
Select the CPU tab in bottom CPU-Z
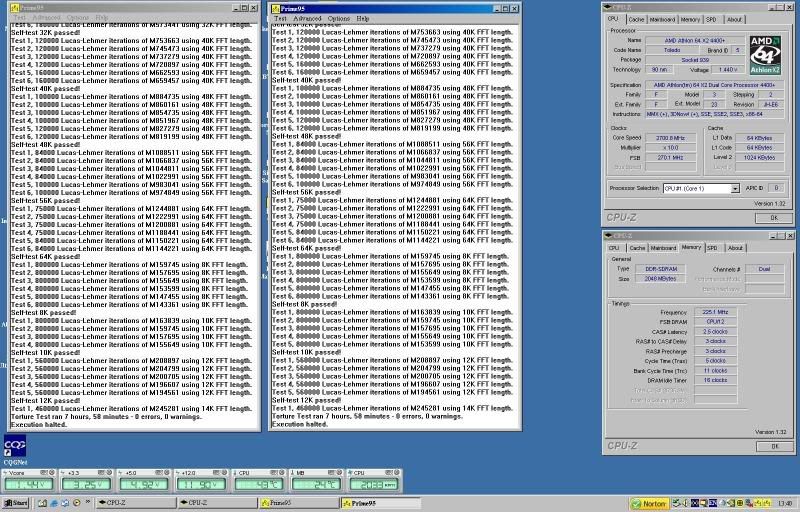[614, 248]
